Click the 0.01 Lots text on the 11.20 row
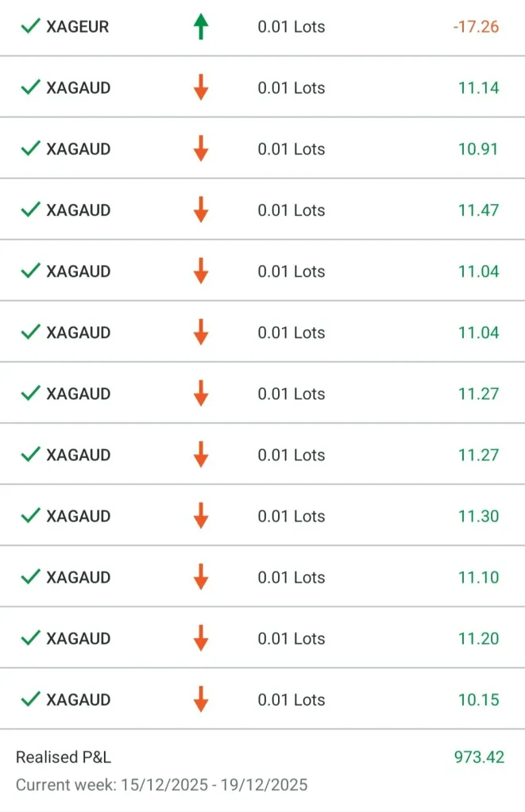The height and width of the screenshot is (812, 525). 291,638
